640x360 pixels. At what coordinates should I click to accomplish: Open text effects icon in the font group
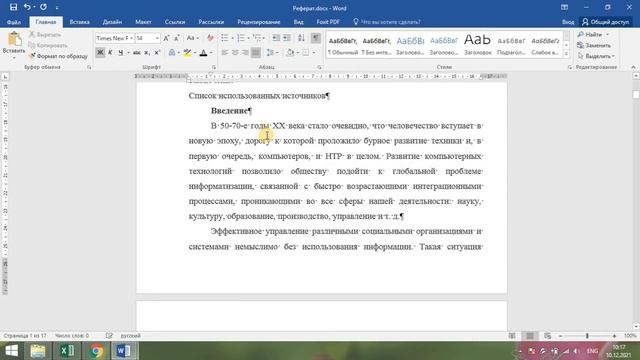(x=172, y=53)
